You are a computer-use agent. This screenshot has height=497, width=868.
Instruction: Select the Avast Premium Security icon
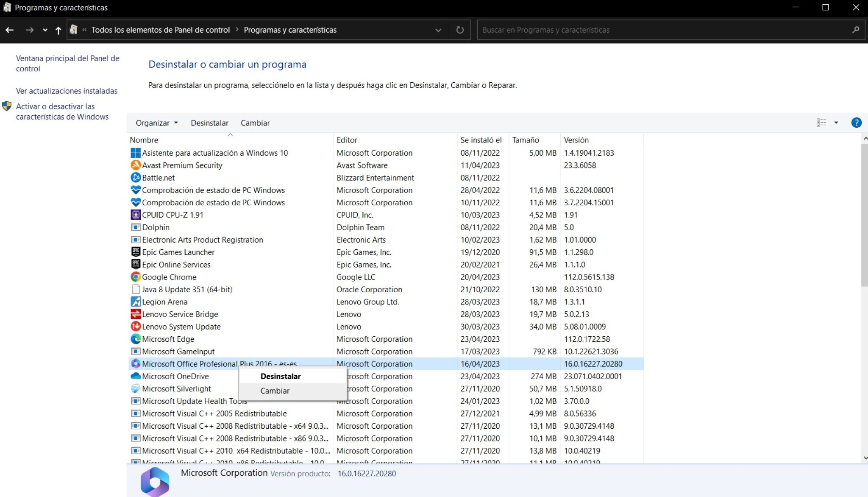click(x=135, y=165)
